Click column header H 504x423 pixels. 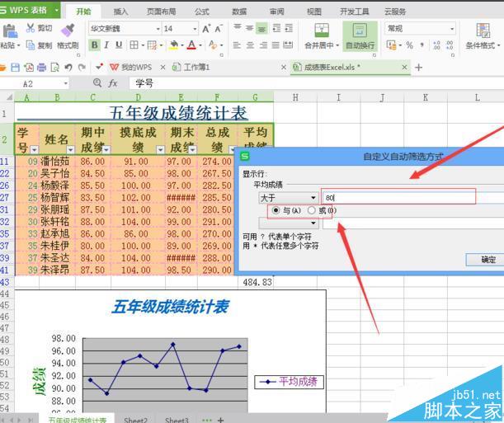(x=295, y=97)
